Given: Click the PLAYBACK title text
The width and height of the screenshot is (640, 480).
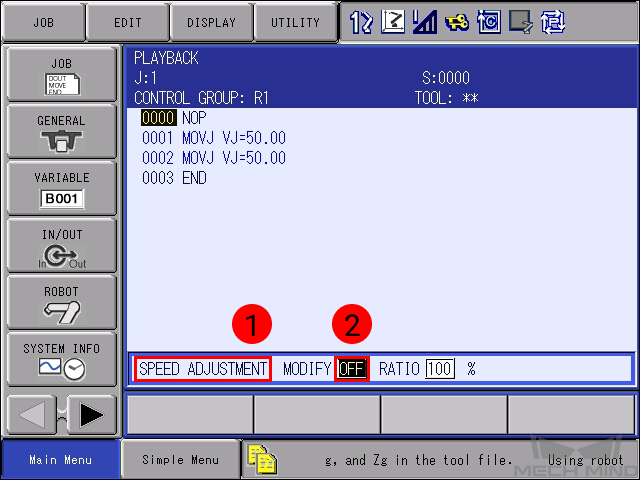Looking at the screenshot, I should (x=166, y=58).
